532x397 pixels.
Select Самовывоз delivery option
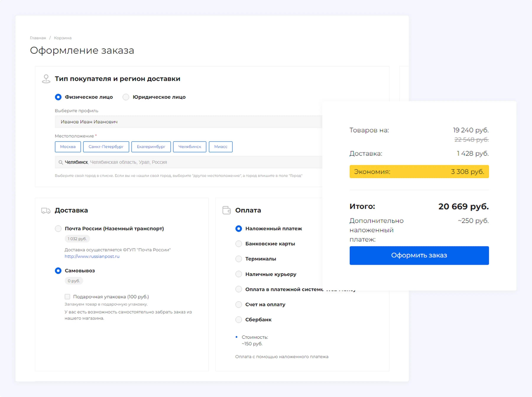58,271
